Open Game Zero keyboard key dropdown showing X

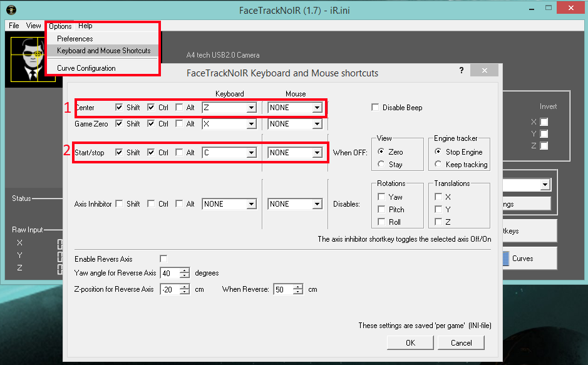coord(229,124)
